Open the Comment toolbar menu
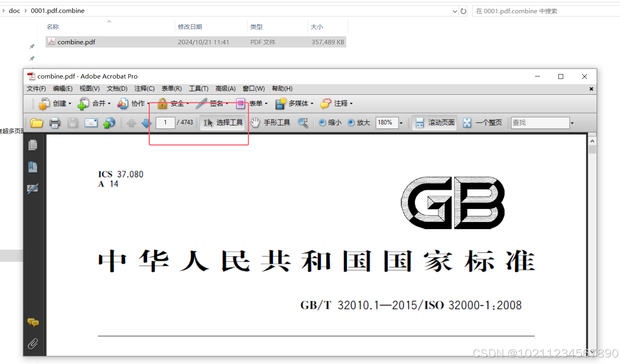The width and height of the screenshot is (620, 364). (x=337, y=103)
